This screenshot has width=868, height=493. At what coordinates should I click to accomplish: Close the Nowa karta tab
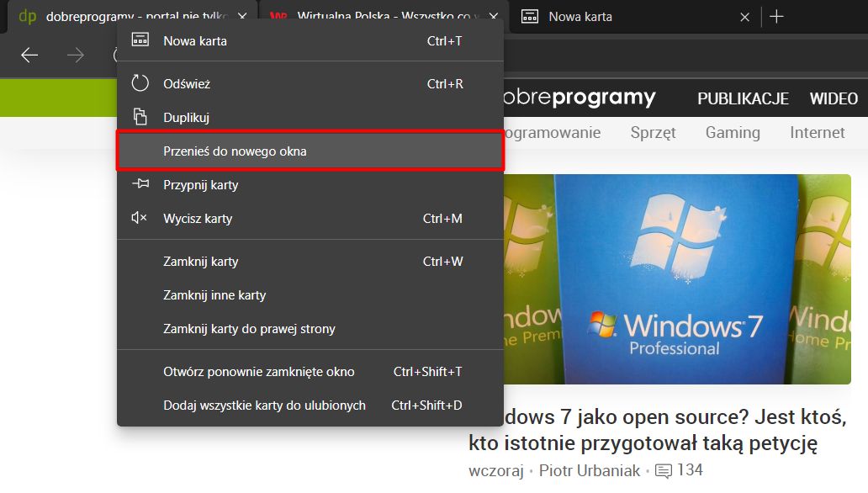click(744, 17)
